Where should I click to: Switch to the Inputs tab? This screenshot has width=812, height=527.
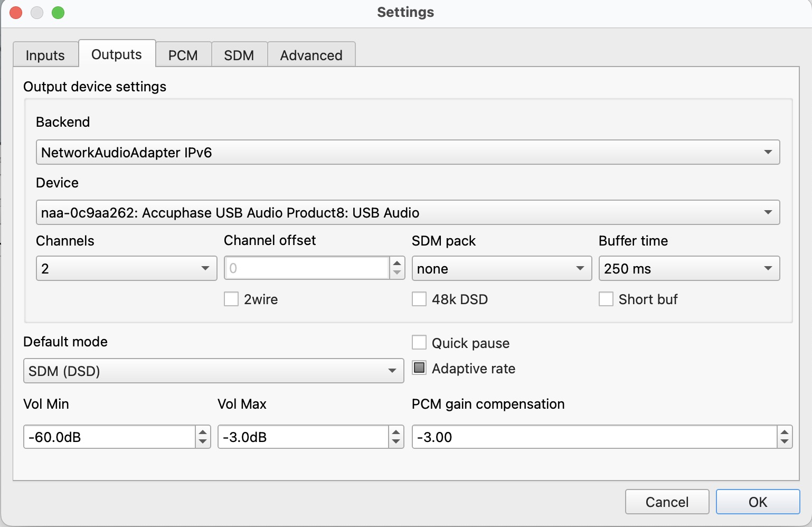click(x=45, y=55)
